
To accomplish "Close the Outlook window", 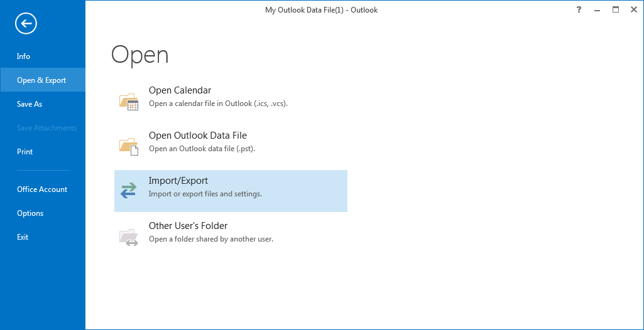I will 634,10.
